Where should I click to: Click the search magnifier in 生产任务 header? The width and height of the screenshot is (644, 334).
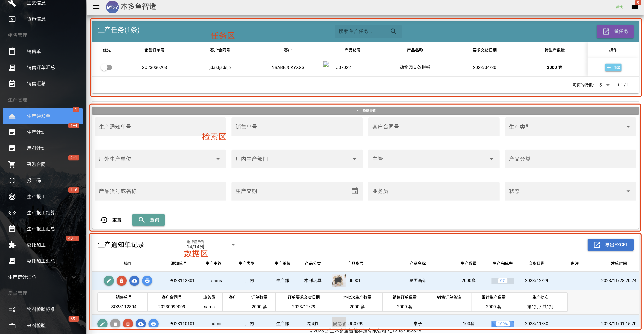click(393, 32)
